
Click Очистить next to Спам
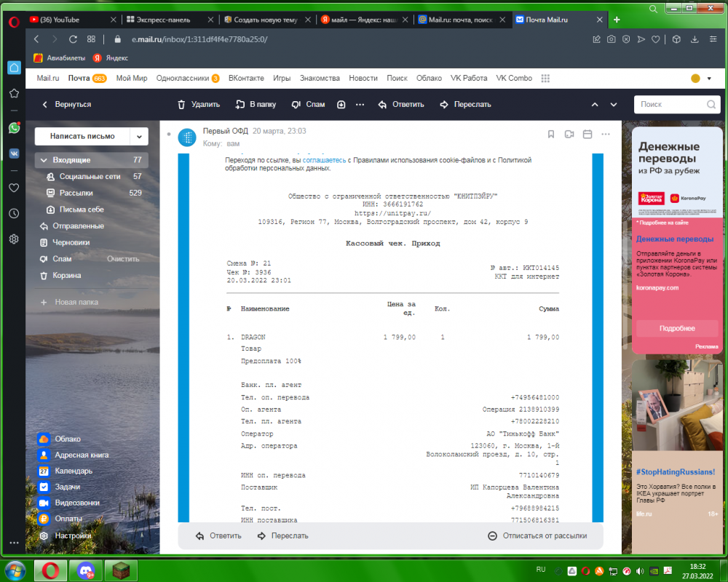click(x=123, y=259)
